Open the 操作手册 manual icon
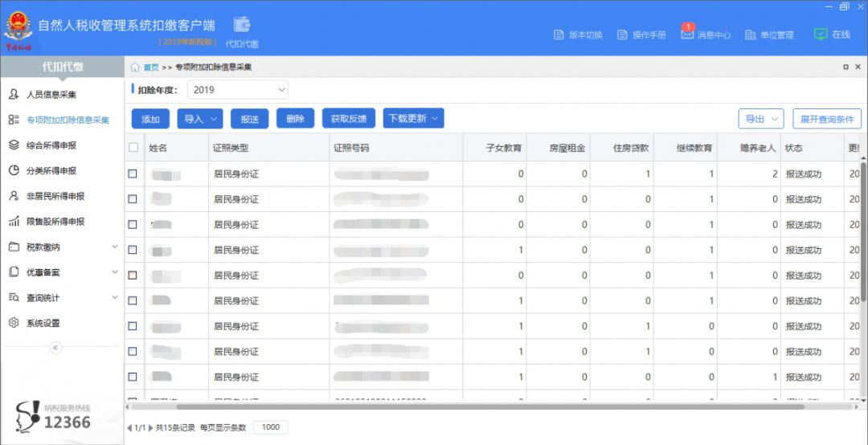The height and width of the screenshot is (445, 868). 622,35
